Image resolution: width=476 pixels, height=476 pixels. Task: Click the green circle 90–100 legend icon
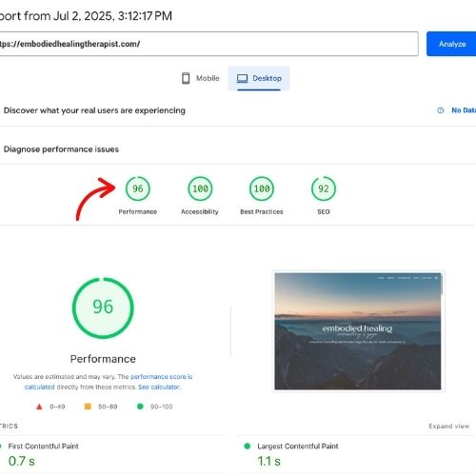point(140,407)
